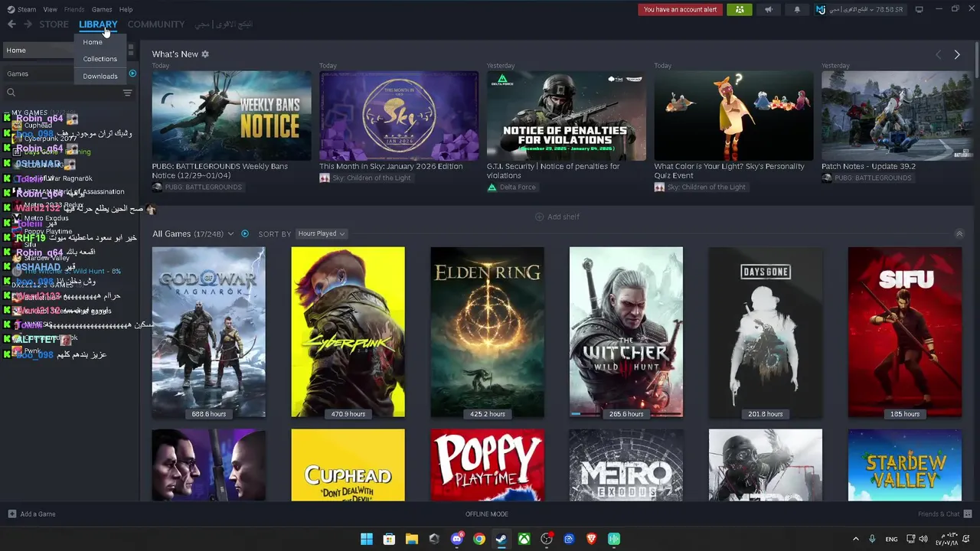The height and width of the screenshot is (551, 980).
Task: Click the Add shelf button
Action: click(557, 217)
